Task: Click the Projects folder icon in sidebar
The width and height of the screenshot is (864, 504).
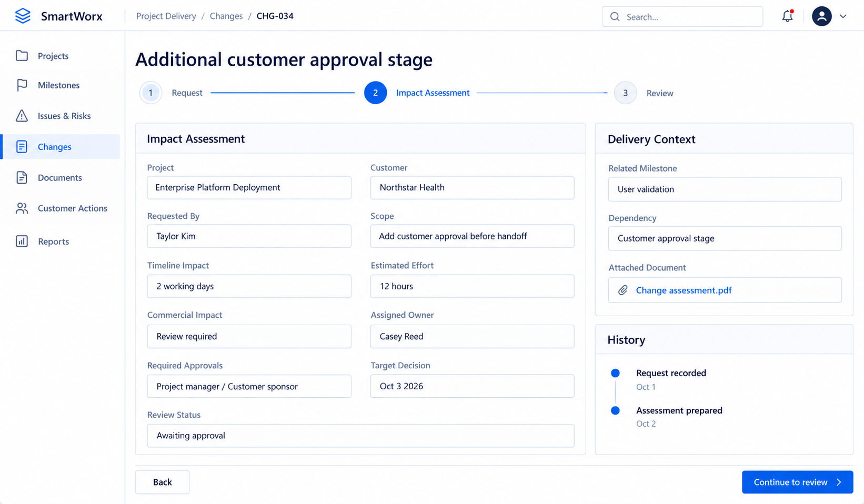Action: 22,56
